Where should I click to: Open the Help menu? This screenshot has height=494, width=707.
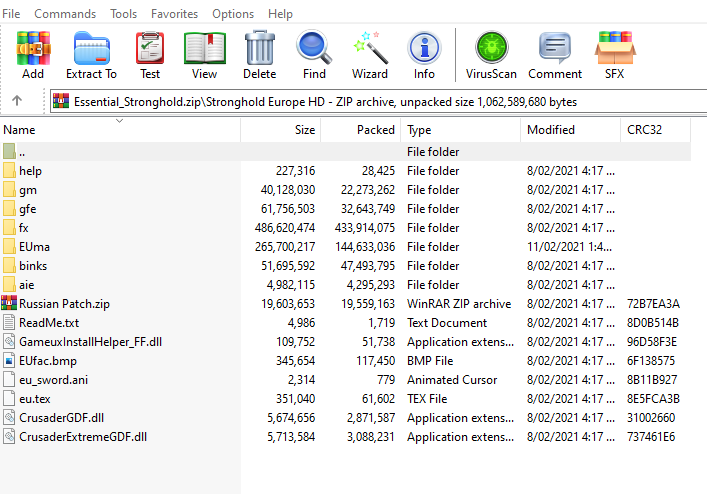click(280, 14)
